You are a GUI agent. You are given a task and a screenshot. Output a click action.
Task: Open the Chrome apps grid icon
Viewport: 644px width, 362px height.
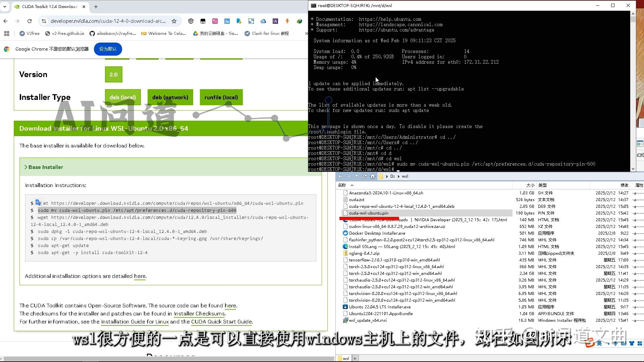click(x=7, y=34)
